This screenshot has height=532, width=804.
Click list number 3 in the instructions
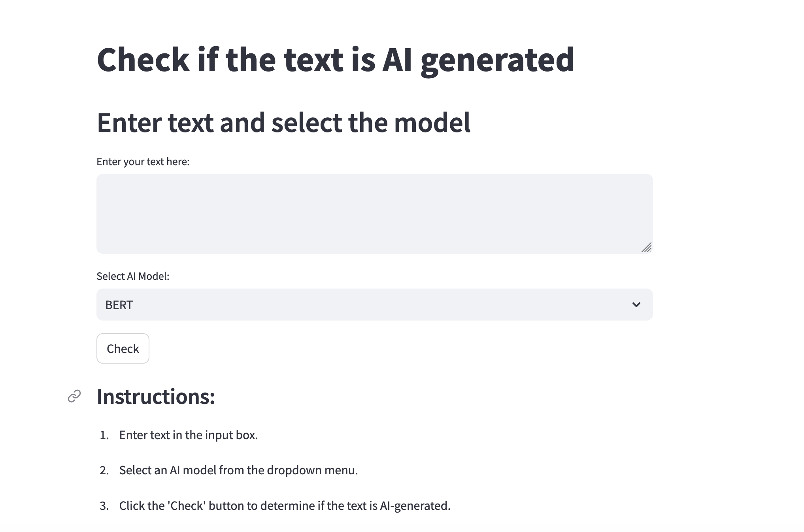(104, 506)
